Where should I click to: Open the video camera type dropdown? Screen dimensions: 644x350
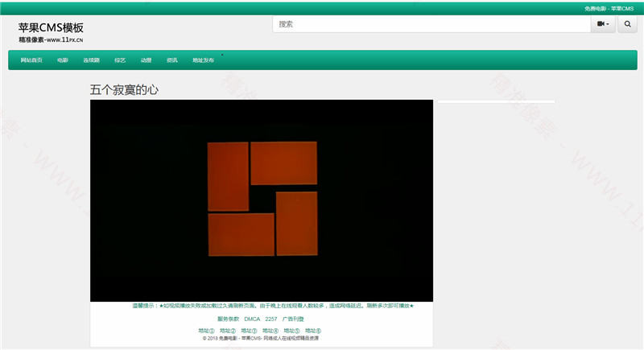point(603,24)
